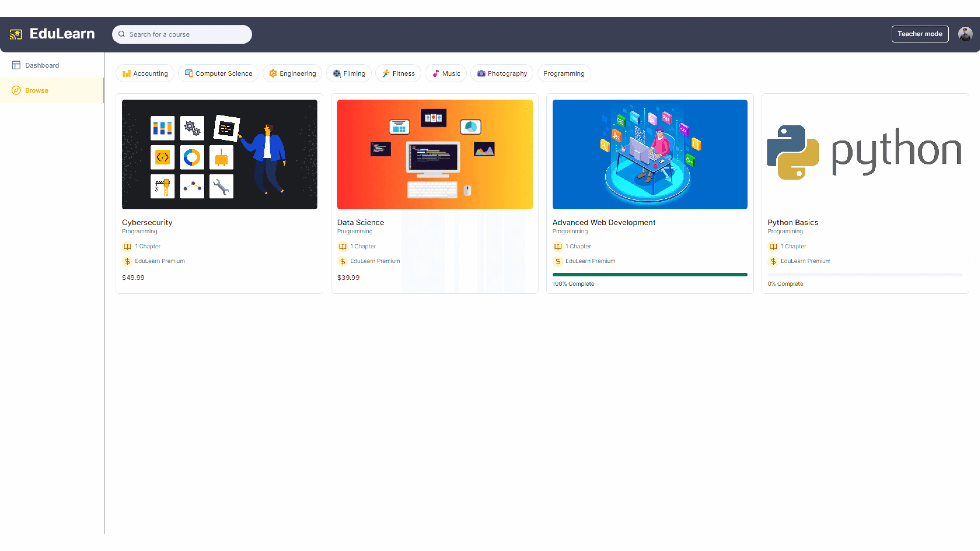Screen dimensions: 980x551
Task: Click Advanced Web Development dollar sign icon
Action: (558, 261)
